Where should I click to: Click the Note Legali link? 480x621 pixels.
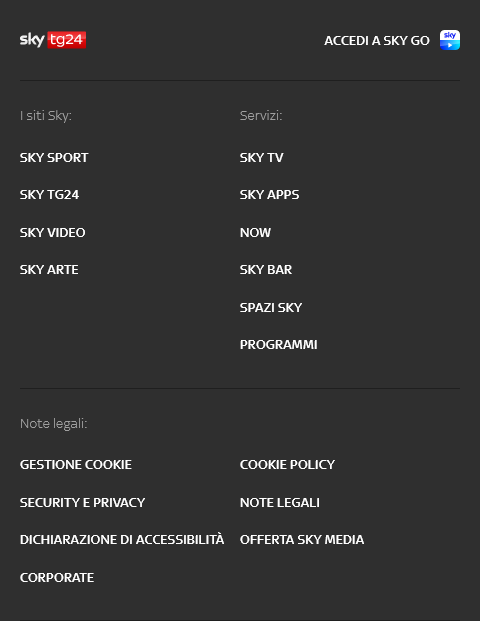coord(280,503)
